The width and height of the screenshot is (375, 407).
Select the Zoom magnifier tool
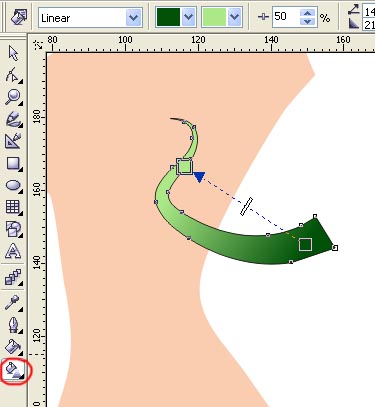pos(13,97)
